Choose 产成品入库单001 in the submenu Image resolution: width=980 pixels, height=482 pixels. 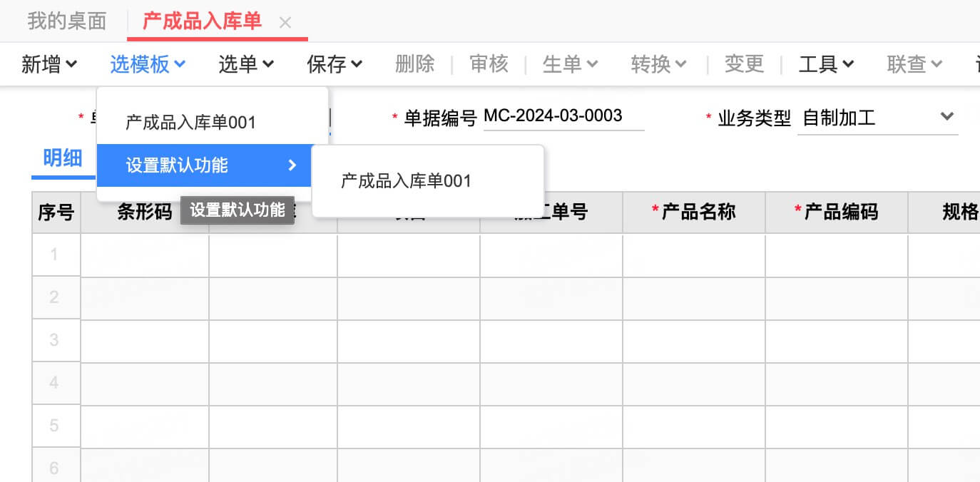click(428, 181)
